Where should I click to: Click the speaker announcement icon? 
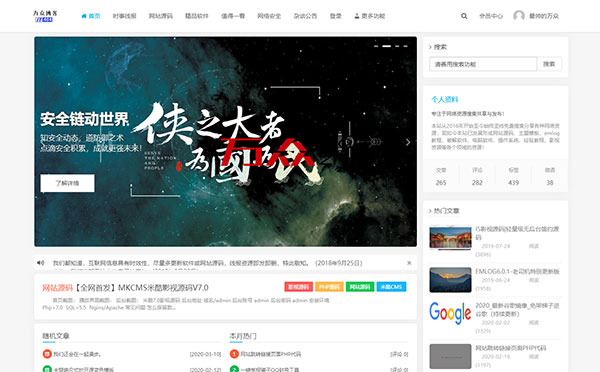pos(41,263)
